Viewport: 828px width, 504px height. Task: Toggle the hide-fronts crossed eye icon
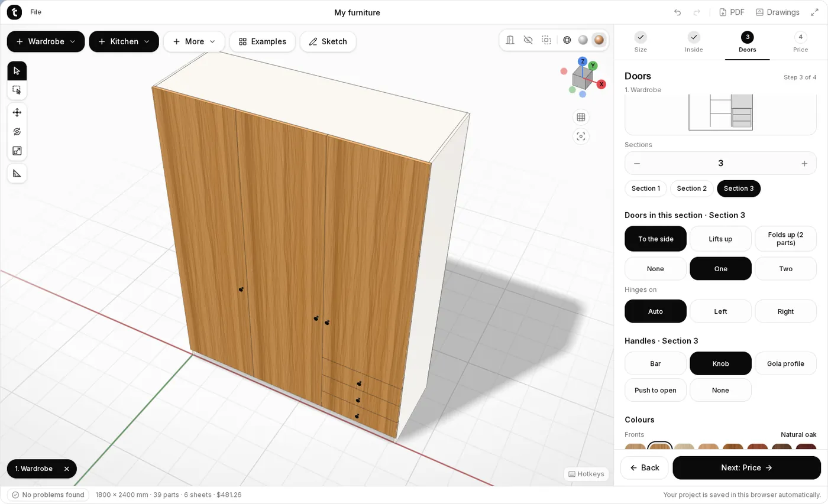[x=528, y=40]
